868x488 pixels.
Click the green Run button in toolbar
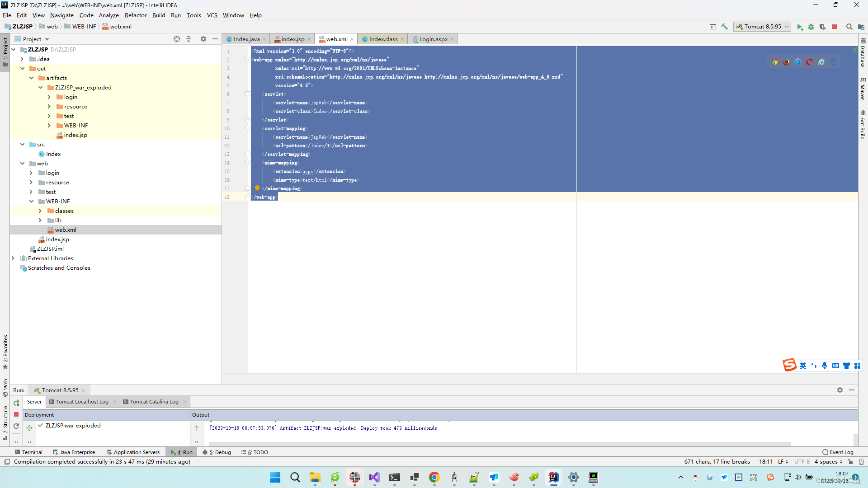click(800, 27)
